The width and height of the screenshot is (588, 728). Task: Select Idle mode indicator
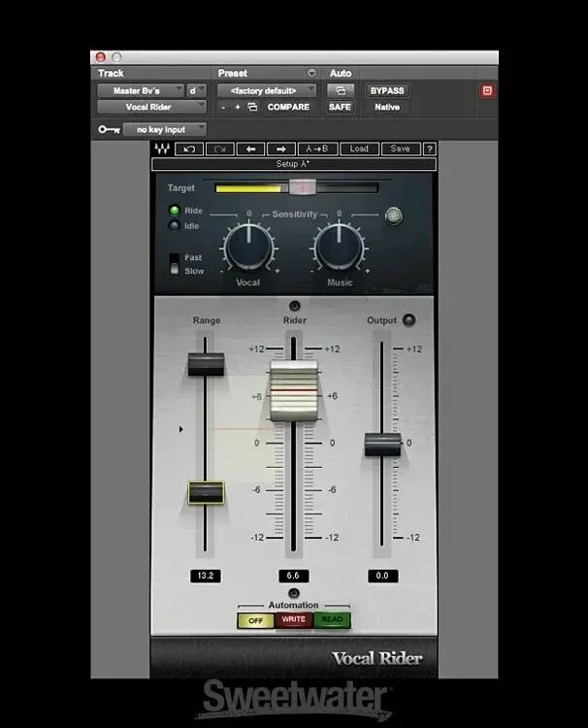click(x=175, y=225)
